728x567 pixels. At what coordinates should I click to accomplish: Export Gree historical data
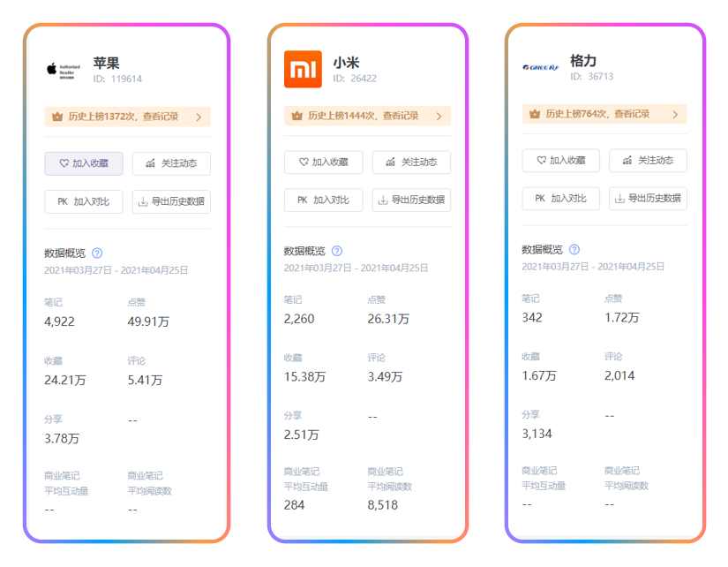tap(648, 199)
